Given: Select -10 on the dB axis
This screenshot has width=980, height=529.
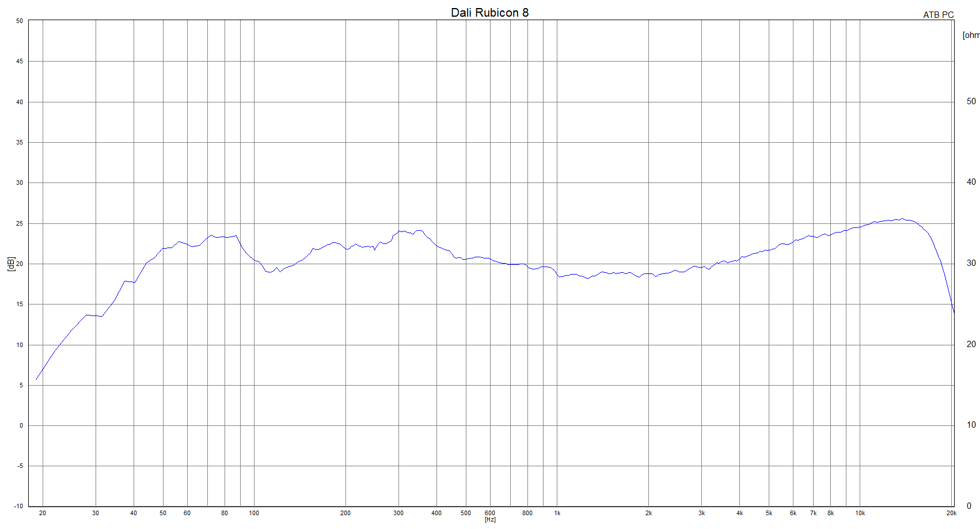Looking at the screenshot, I should tap(19, 506).
